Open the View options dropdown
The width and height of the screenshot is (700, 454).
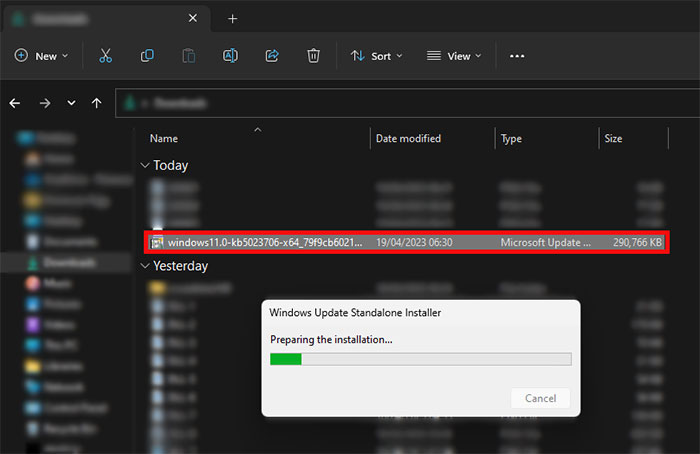[x=454, y=56]
